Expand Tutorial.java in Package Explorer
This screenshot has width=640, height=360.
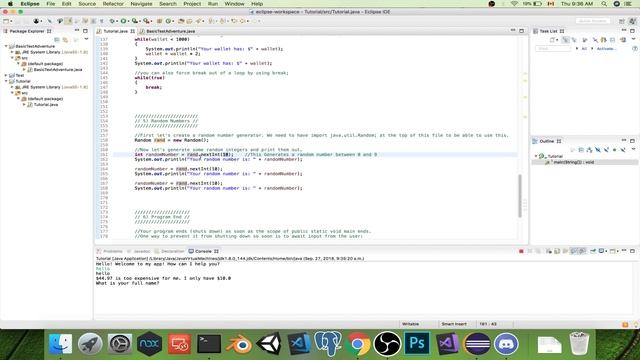[24, 104]
